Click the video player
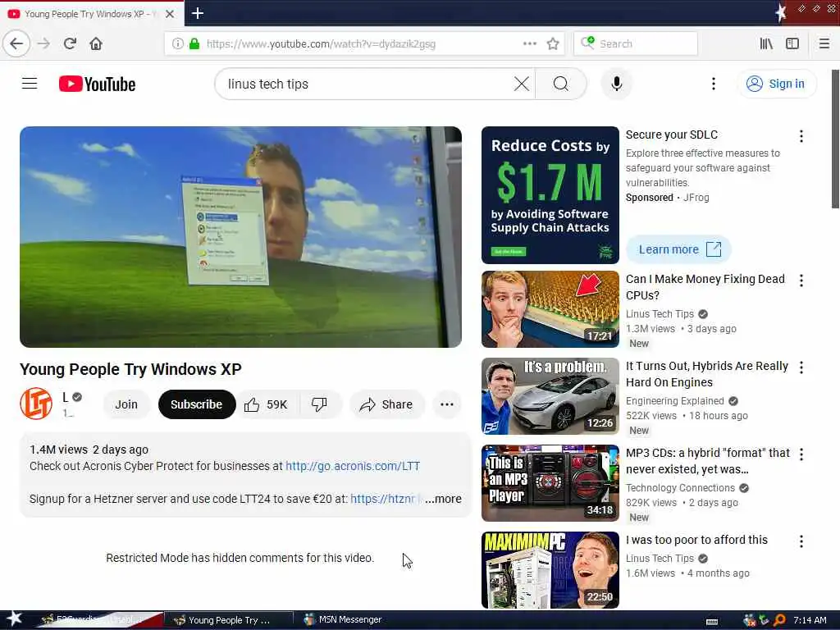This screenshot has width=840, height=630. click(x=240, y=237)
